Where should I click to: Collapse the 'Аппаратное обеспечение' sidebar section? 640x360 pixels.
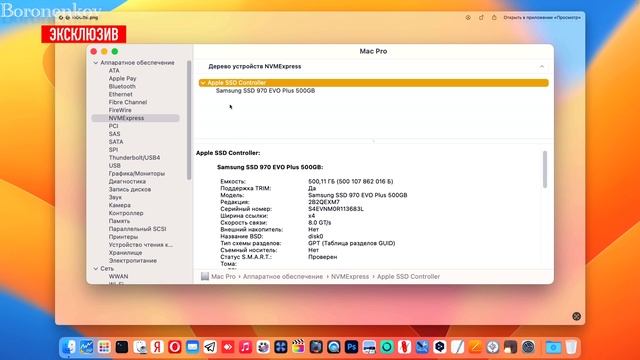pyautogui.click(x=96, y=63)
